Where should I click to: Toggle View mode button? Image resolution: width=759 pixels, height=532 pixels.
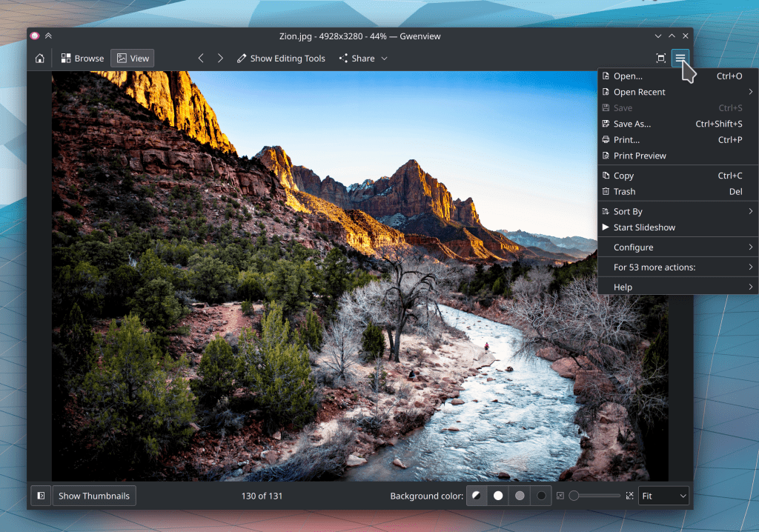tap(132, 59)
